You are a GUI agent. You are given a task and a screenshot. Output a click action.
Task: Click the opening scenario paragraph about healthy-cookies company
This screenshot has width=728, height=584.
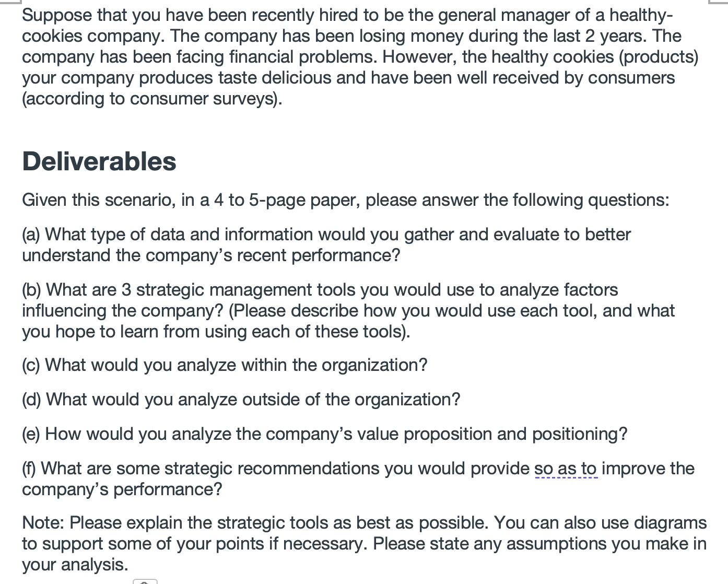(360, 57)
